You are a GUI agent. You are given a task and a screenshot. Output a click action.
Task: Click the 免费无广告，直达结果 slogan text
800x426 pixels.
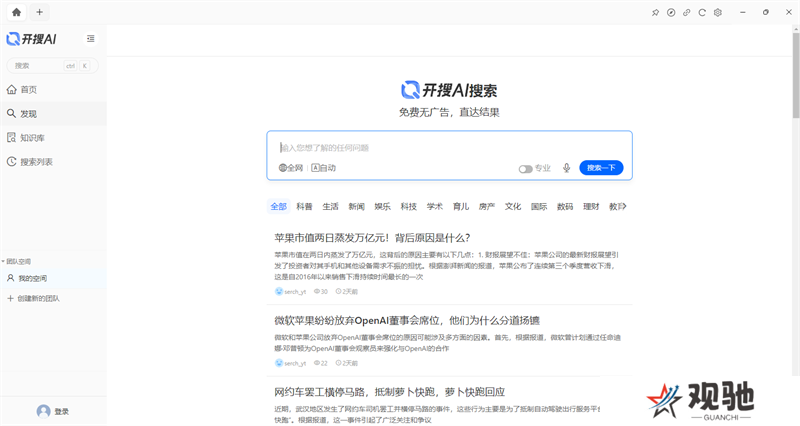coord(449,112)
